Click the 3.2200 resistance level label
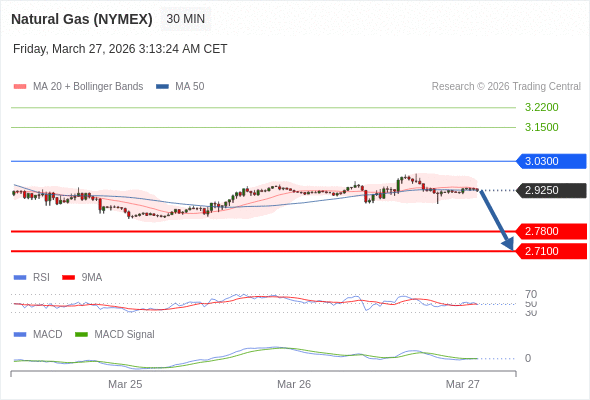This screenshot has height=400, width=590. coord(541,107)
